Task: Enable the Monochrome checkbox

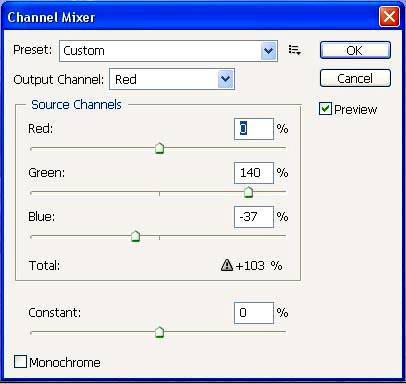Action: (20, 361)
